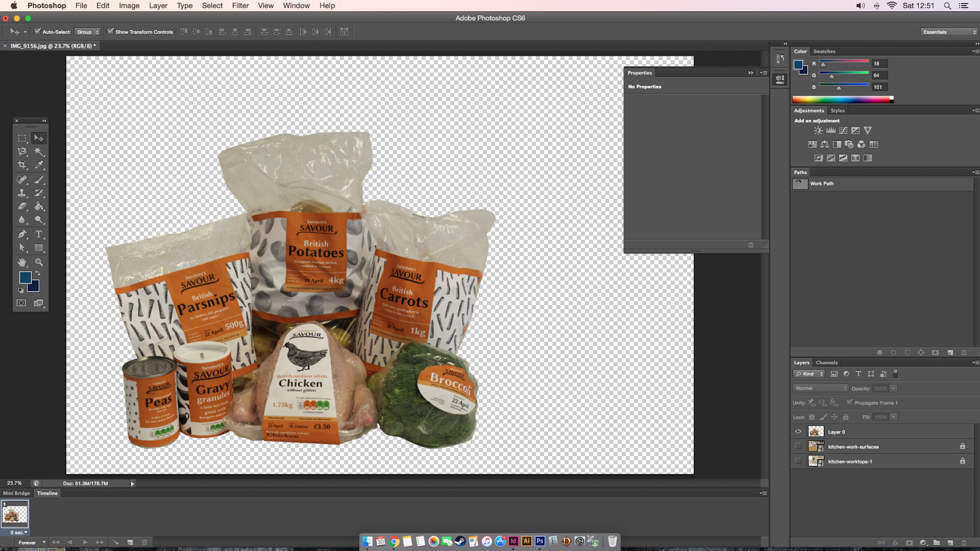Toggle Propagate Frame 1 checkbox

pyautogui.click(x=850, y=402)
